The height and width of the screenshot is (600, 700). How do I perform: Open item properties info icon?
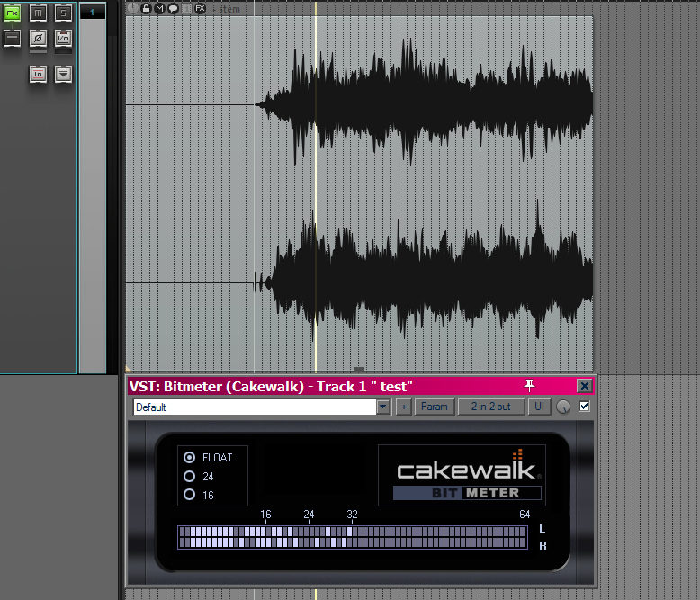pos(186,8)
